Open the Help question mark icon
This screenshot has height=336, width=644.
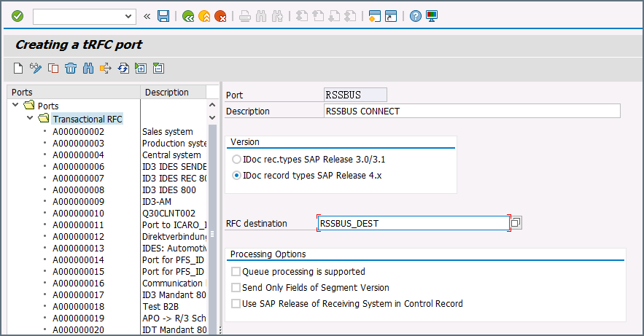(416, 16)
